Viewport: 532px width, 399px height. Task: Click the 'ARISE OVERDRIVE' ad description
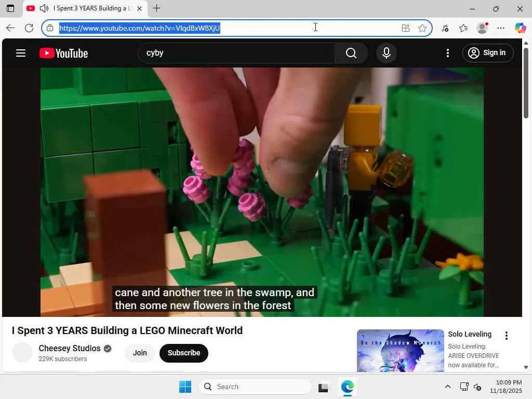[473, 355]
